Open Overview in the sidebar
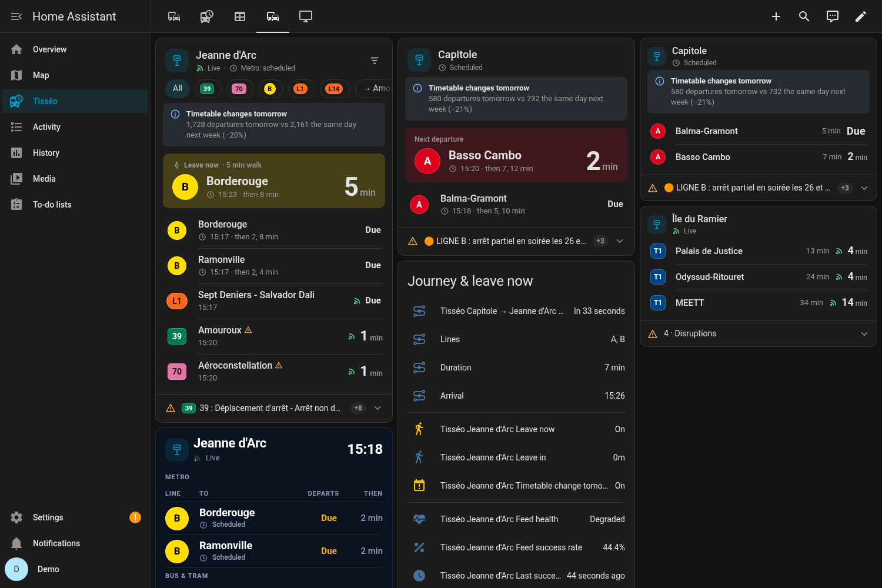 click(75, 49)
